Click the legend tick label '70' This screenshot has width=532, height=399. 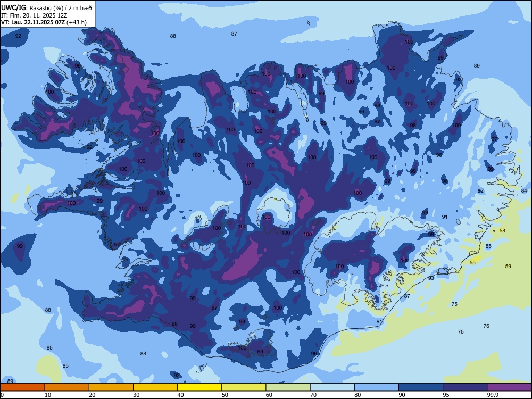click(x=313, y=395)
